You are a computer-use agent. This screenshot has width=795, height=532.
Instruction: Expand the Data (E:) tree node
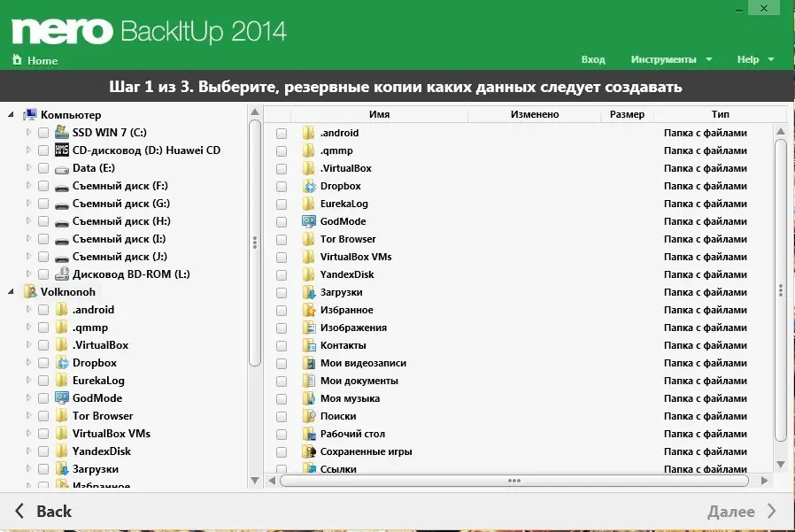(x=28, y=168)
